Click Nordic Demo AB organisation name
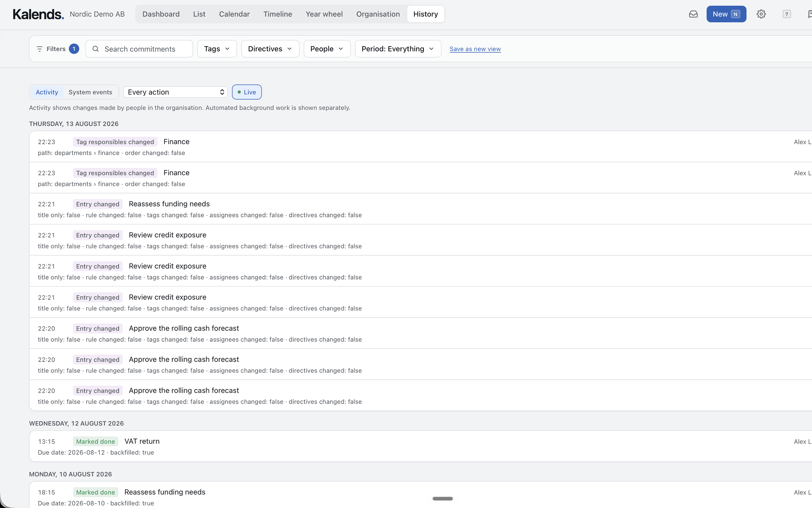812x508 pixels. tap(97, 14)
